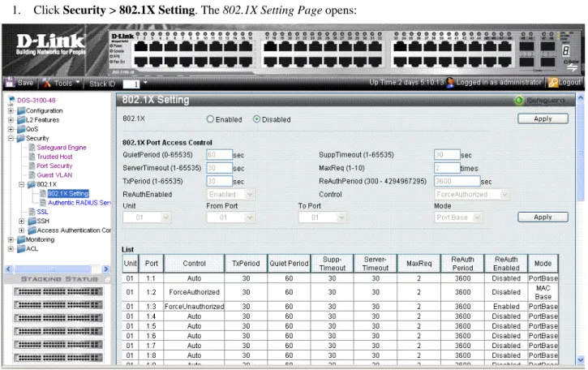The width and height of the screenshot is (588, 370).
Task: Click the Security folder icon
Action: 21,138
